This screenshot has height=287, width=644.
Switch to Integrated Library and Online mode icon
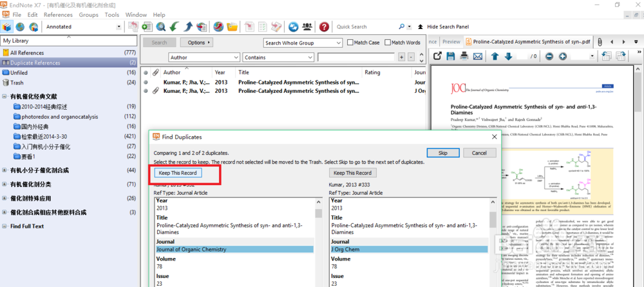click(x=33, y=26)
